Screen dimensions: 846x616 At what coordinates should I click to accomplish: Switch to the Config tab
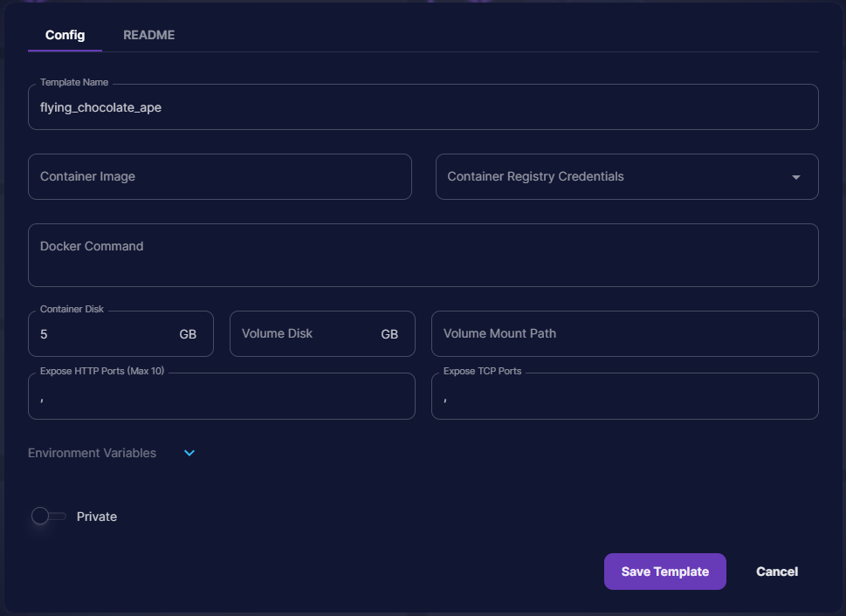click(x=65, y=35)
